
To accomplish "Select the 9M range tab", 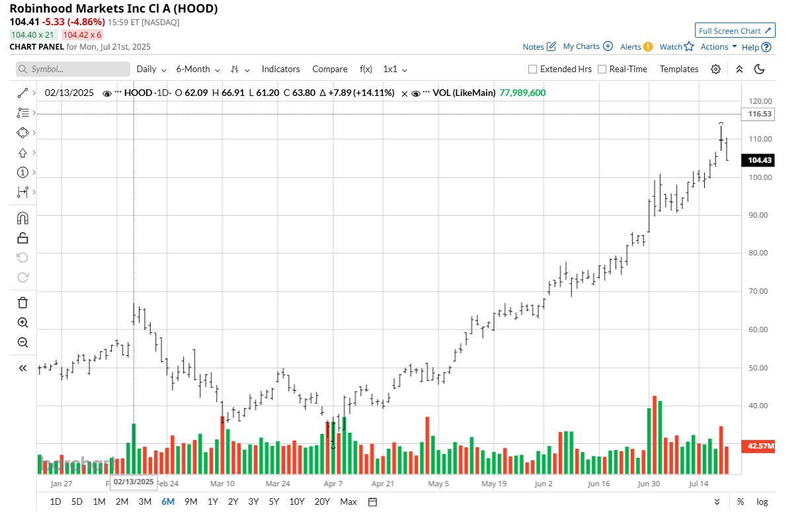I will point(191,502).
